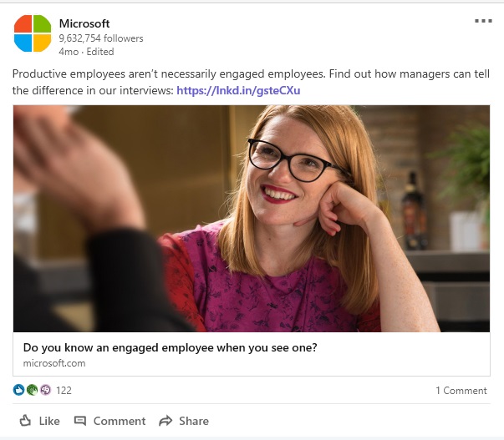Viewport: 504px width, 440px height.
Task: Click the engaged employee article headline
Action: point(170,347)
